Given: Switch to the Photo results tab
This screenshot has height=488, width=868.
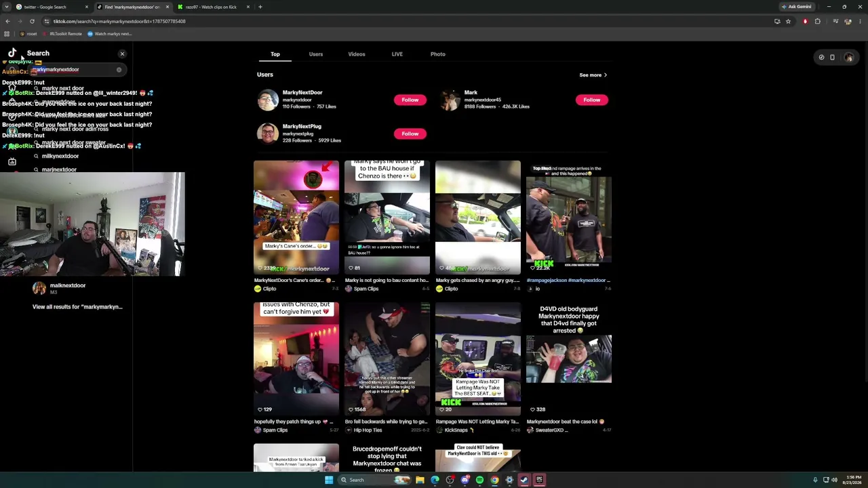Looking at the screenshot, I should point(438,54).
